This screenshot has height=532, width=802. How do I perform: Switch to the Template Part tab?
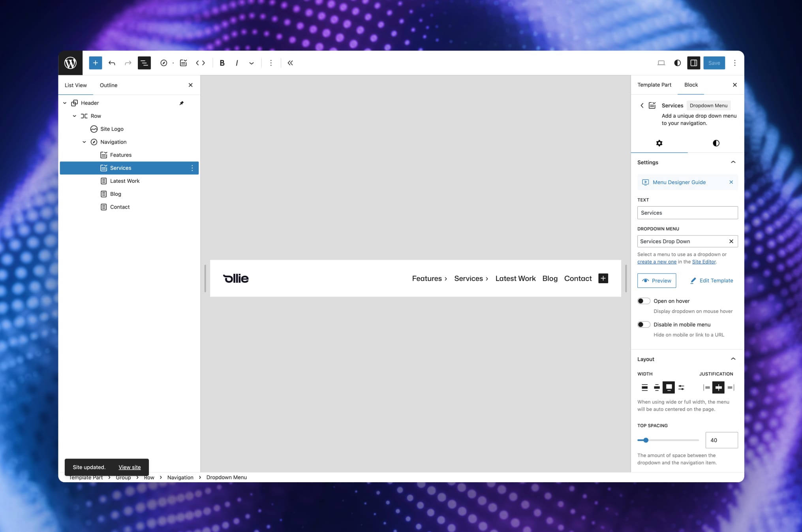654,85
